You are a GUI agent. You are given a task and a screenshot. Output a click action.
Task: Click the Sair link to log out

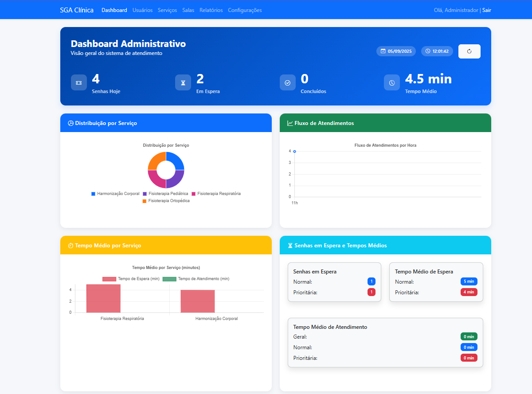(487, 10)
